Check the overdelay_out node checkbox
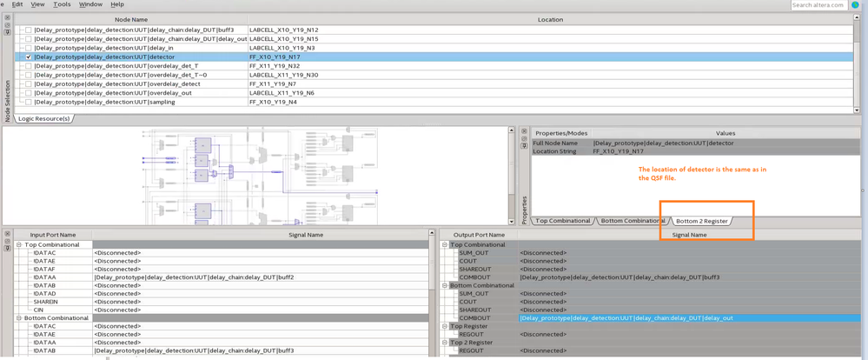The width and height of the screenshot is (868, 360). pyautogui.click(x=28, y=93)
